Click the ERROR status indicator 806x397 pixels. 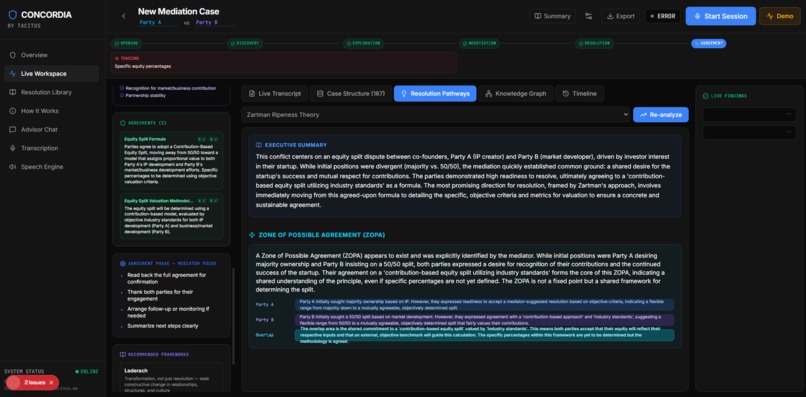point(663,16)
